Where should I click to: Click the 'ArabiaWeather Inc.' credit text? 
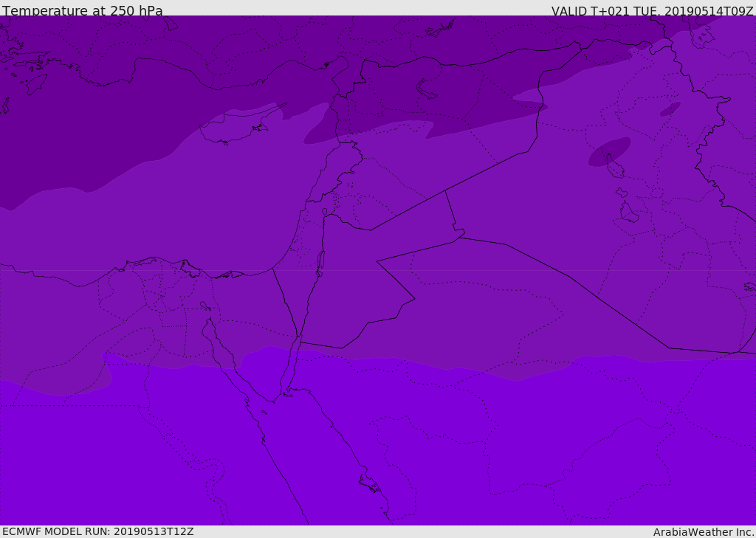click(x=704, y=532)
